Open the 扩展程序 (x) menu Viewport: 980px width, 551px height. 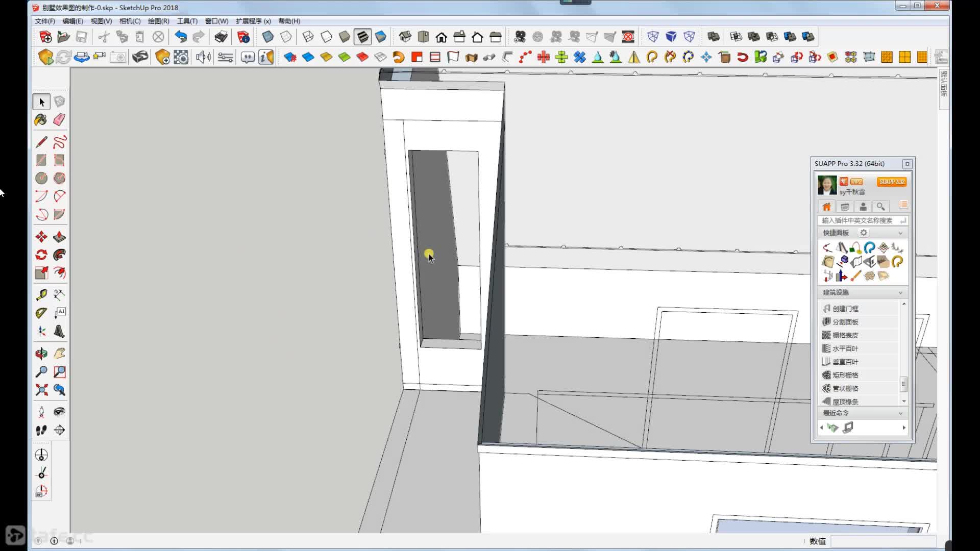click(x=253, y=21)
